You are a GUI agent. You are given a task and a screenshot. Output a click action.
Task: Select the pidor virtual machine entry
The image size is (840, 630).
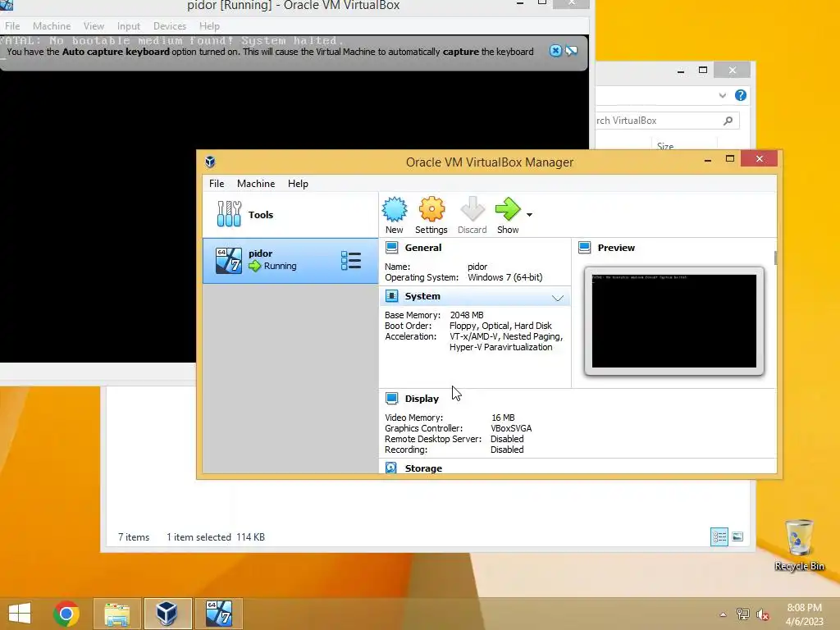[290, 260]
